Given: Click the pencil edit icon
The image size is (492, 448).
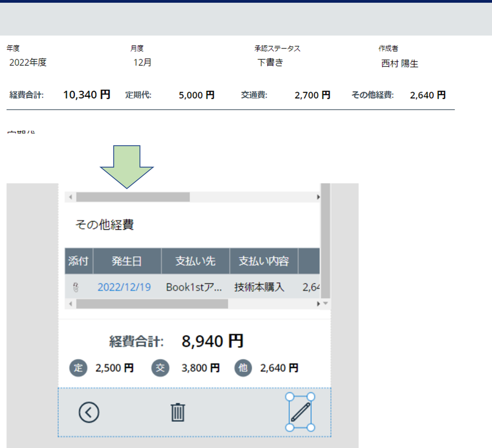Looking at the screenshot, I should click(x=300, y=412).
